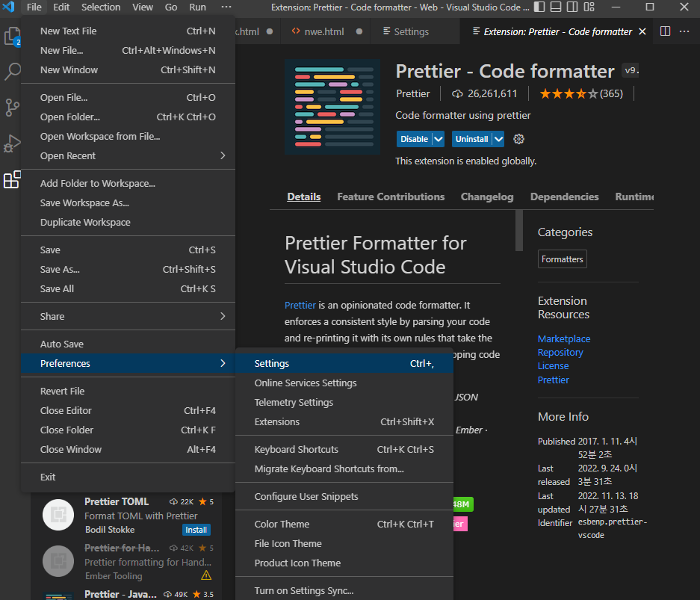Choose Online Services Settings
The width and height of the screenshot is (700, 600).
click(344, 383)
